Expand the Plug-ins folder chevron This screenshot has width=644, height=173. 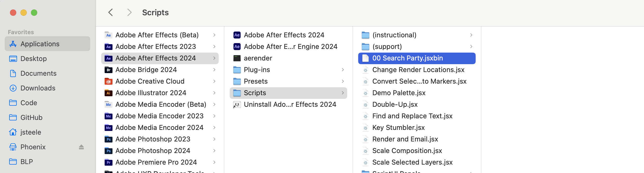pos(343,70)
